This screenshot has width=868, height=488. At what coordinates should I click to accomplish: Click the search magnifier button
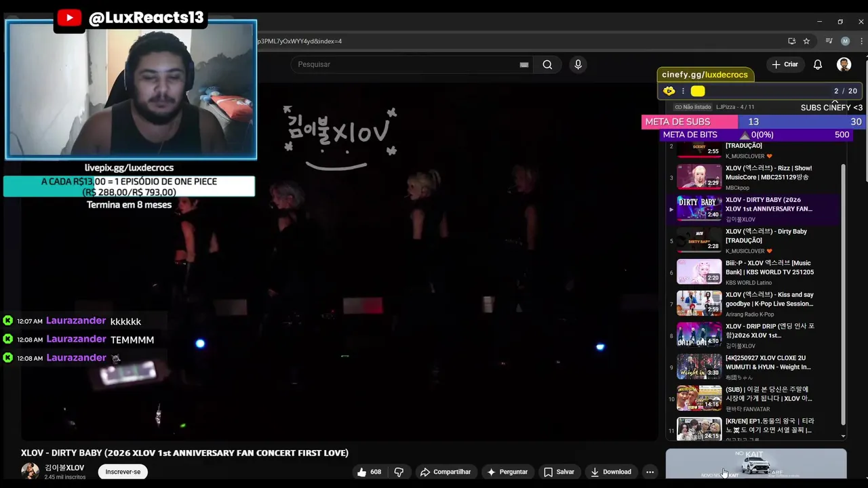[547, 64]
